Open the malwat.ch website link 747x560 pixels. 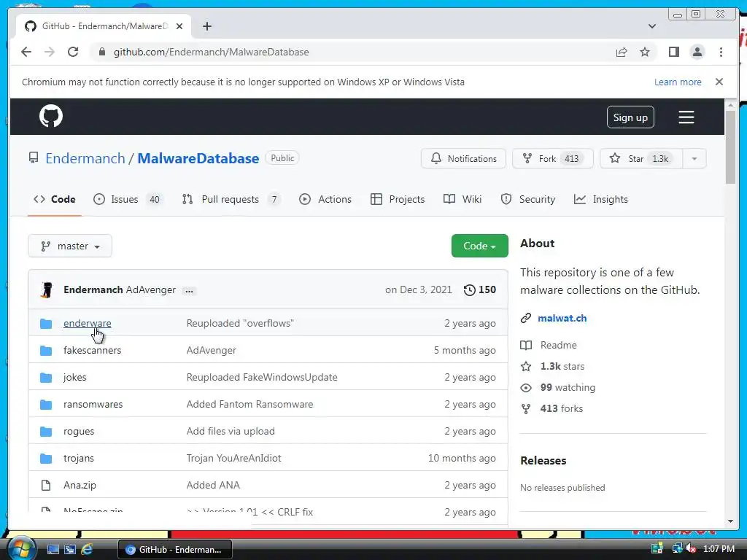click(x=562, y=318)
